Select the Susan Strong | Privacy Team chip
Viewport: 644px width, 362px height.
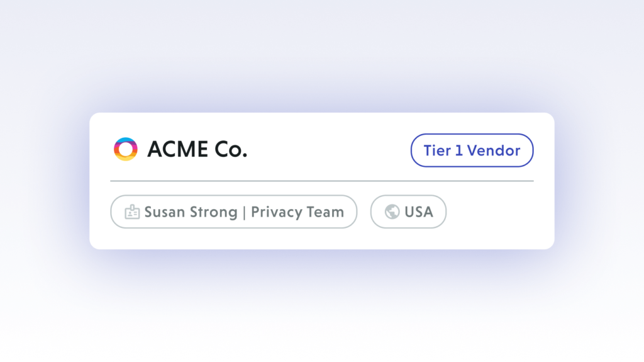[233, 212]
